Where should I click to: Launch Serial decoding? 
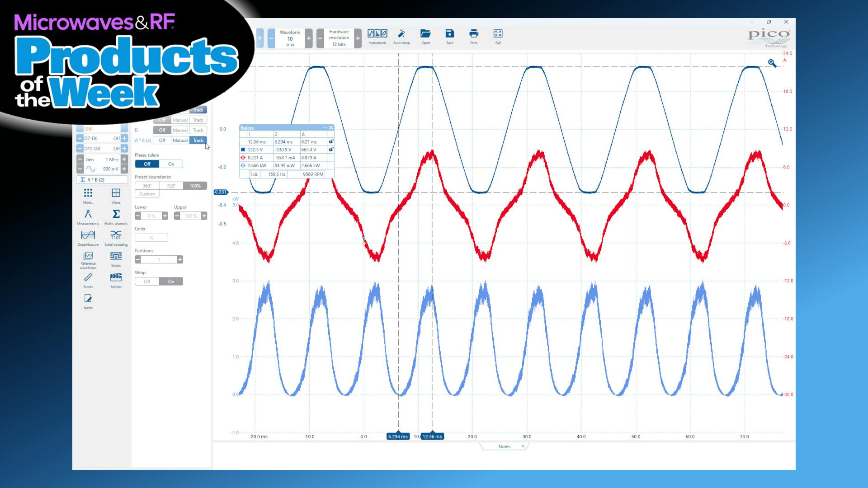click(116, 236)
